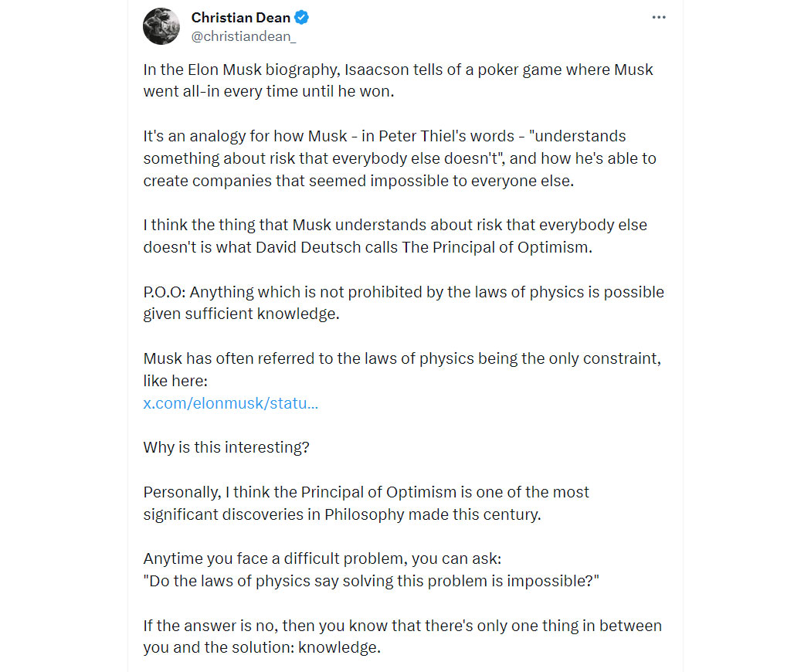Follow the x.com/elonmusk/statu… link

point(231,403)
